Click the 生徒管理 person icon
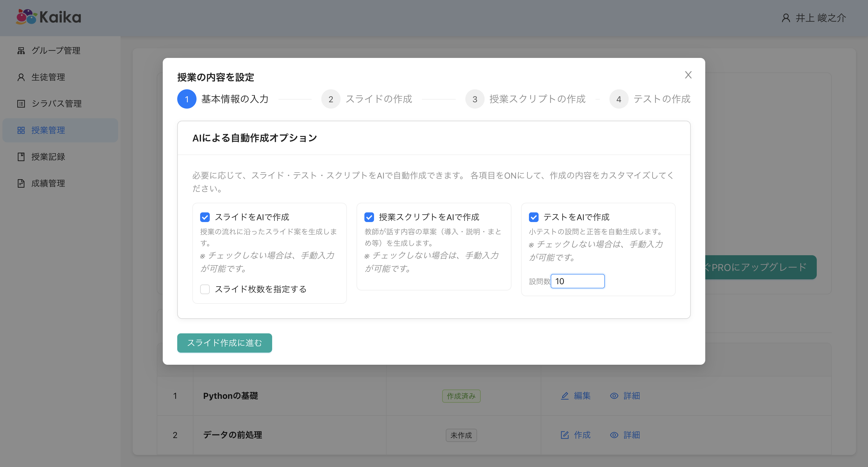Viewport: 868px width, 467px height. click(x=21, y=77)
